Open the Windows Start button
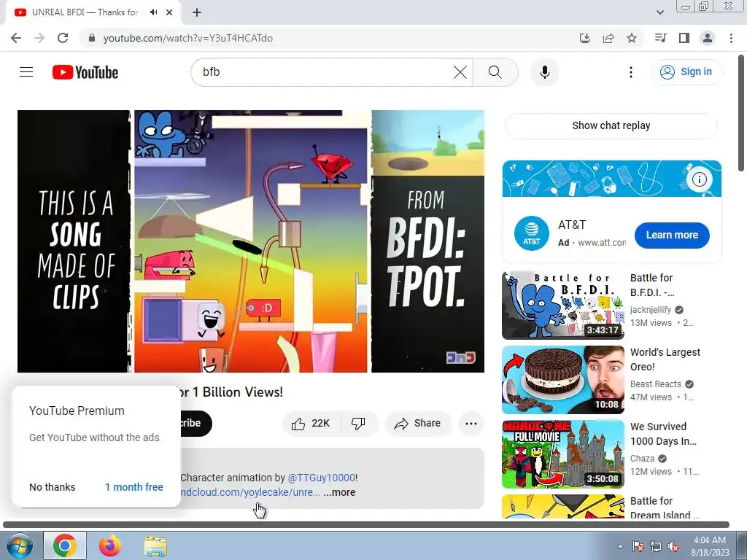The width and height of the screenshot is (747, 560). [19, 545]
